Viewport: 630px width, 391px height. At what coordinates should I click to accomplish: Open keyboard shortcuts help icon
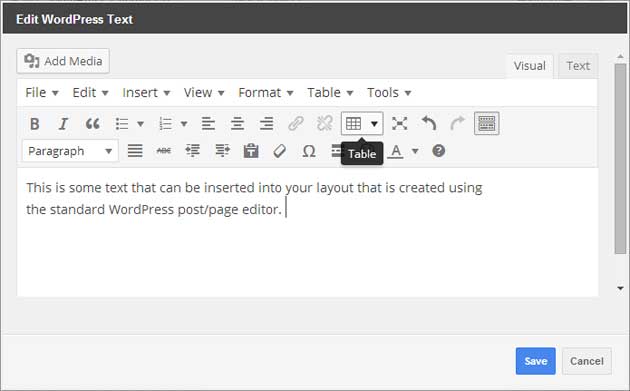coord(438,151)
